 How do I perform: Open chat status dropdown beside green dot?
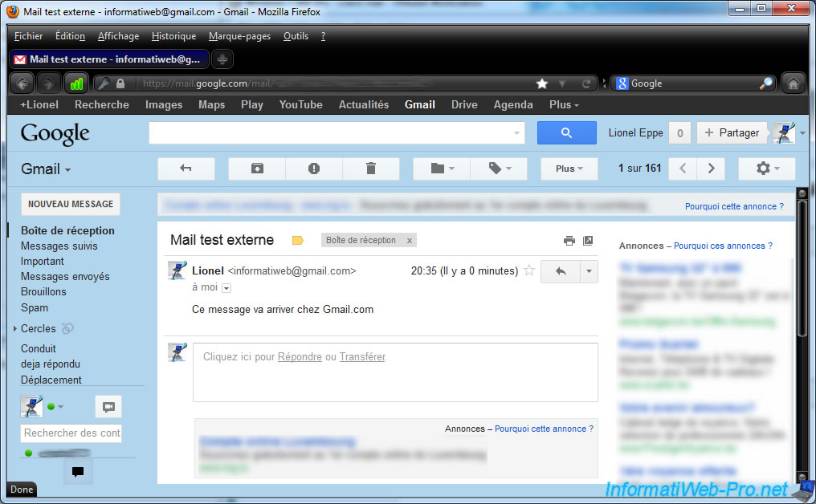click(60, 407)
